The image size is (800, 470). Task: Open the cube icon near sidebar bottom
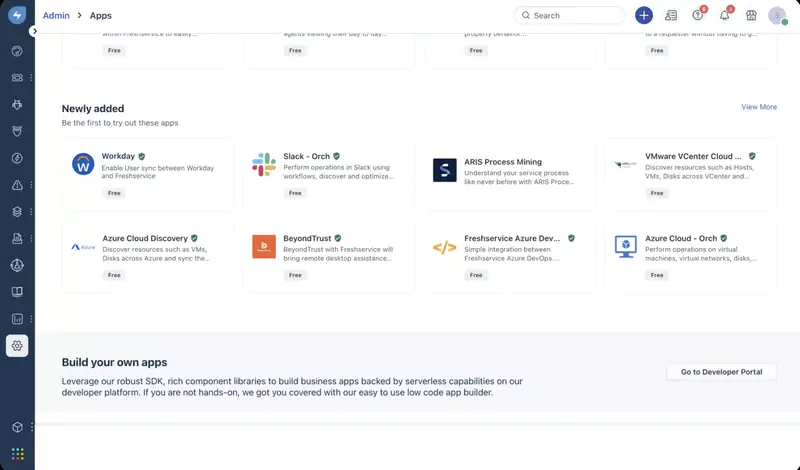tap(17, 427)
